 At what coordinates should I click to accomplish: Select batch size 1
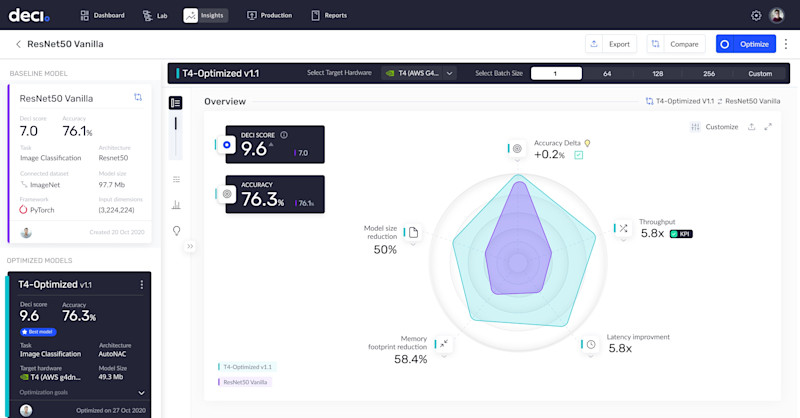coord(556,73)
